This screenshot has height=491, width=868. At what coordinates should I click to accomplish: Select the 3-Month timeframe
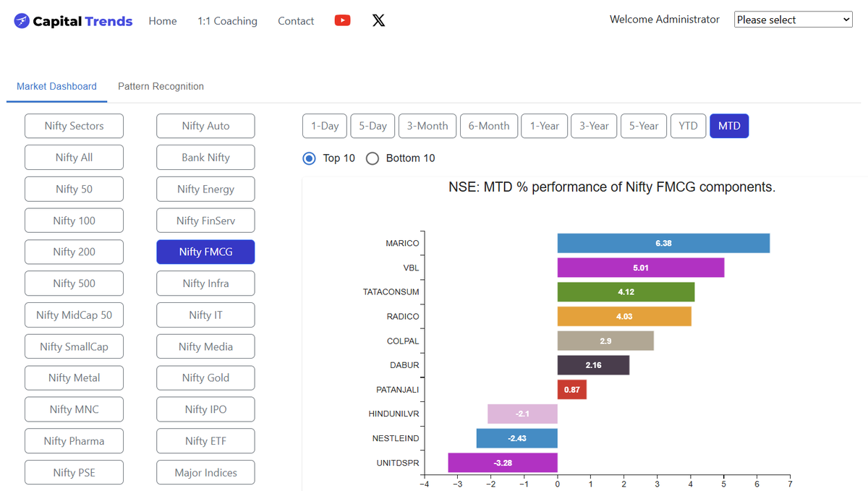point(427,126)
